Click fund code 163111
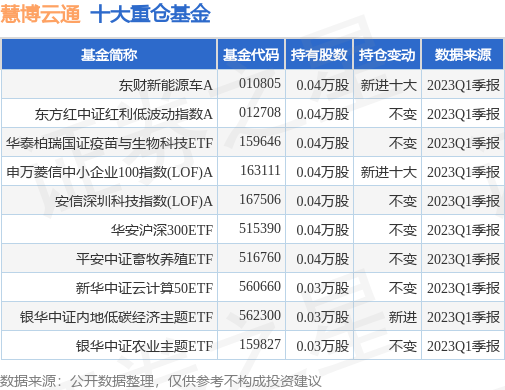The image size is (505, 390). click(x=260, y=171)
